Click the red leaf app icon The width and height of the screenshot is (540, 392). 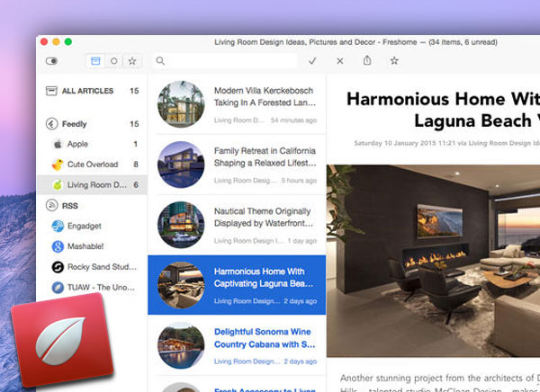62,340
